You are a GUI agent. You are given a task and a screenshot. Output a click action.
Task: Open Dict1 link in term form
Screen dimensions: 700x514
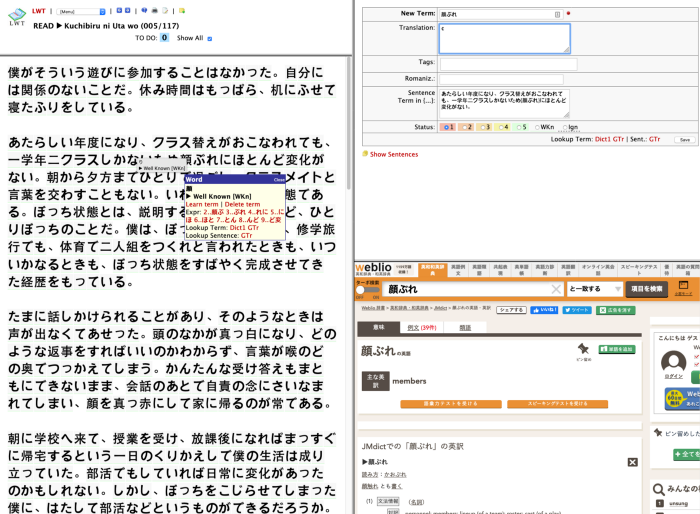(603, 139)
